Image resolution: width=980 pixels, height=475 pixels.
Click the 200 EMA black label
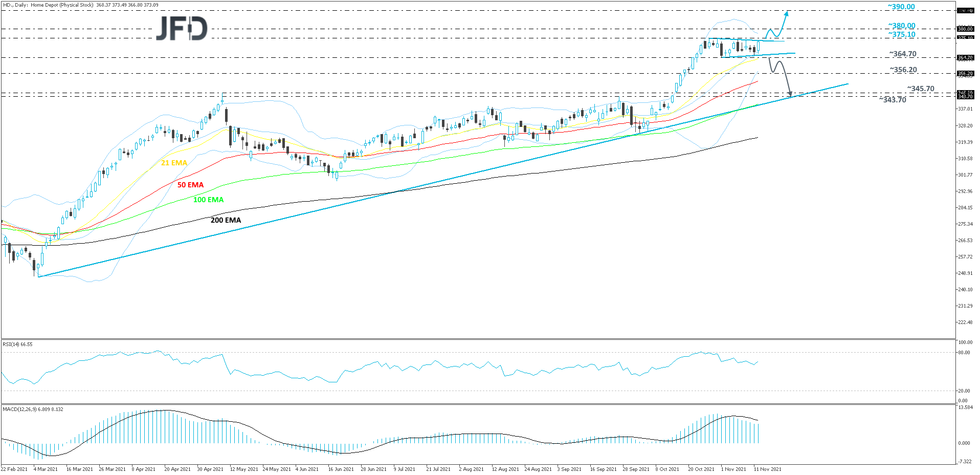225,220
